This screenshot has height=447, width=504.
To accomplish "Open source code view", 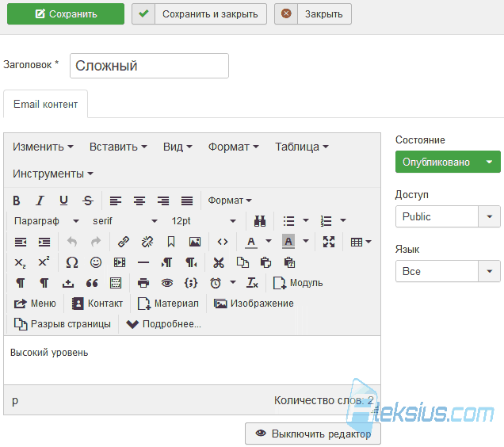I will [223, 242].
